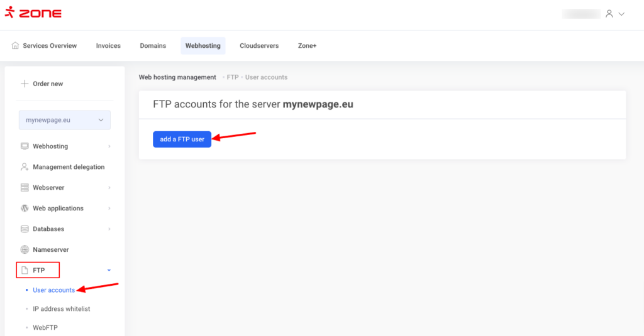Click the Webhosting monitor icon in sidebar
The height and width of the screenshot is (336, 644).
point(25,146)
